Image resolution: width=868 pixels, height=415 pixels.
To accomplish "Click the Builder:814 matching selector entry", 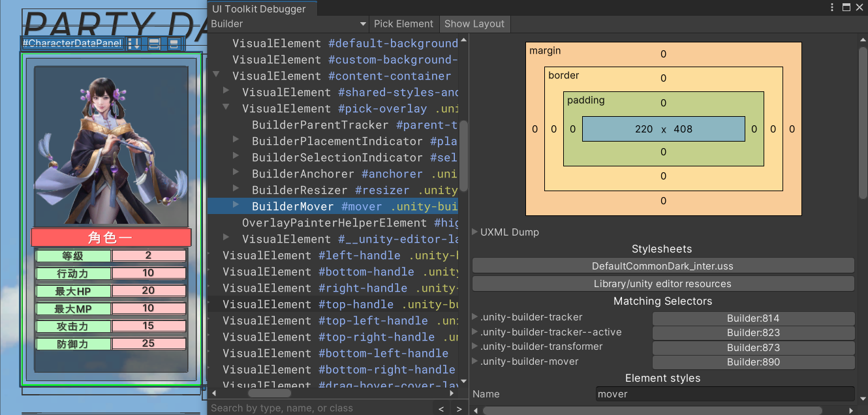I will point(753,318).
